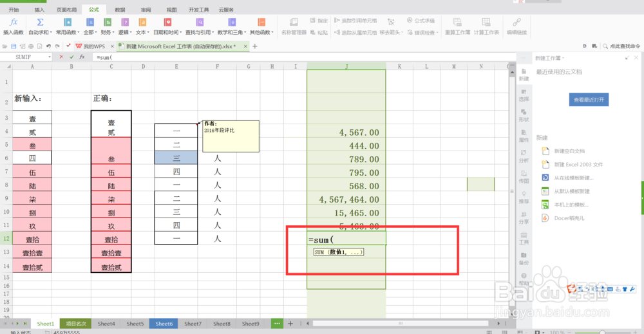This screenshot has height=334, width=644.
Task: Switch to the 插入 (Insert) ribbon tab
Action: [x=39, y=10]
